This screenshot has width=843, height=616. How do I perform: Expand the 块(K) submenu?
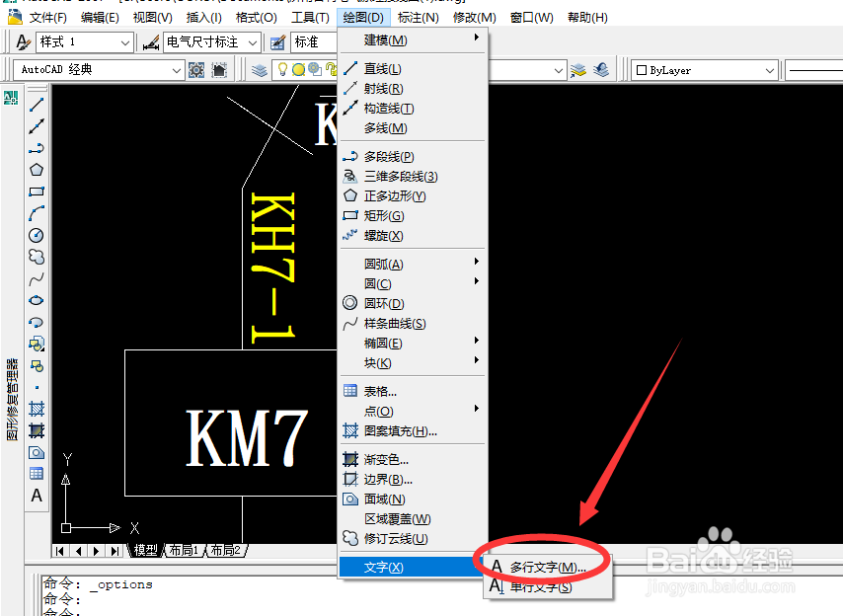[x=413, y=363]
